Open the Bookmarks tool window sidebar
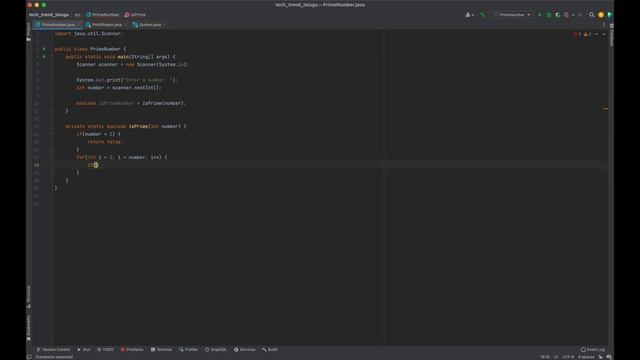This screenshot has height=360, width=640. 29,327
